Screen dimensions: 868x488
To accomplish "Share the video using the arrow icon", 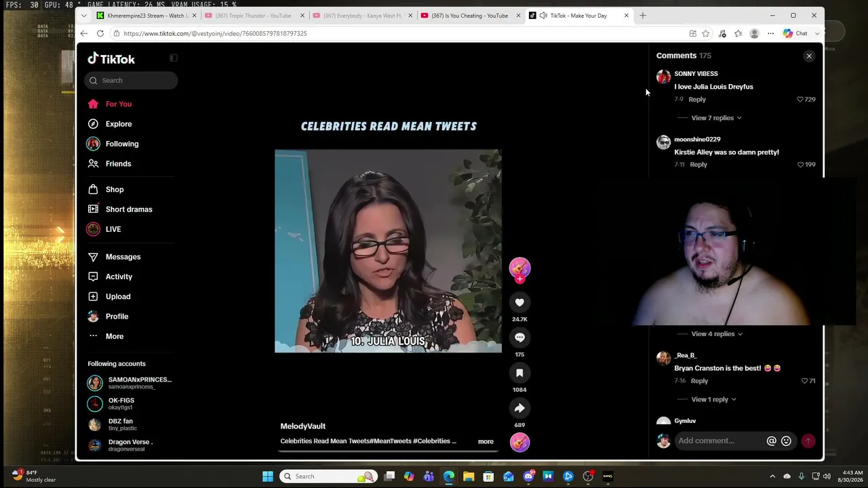I will (x=519, y=408).
